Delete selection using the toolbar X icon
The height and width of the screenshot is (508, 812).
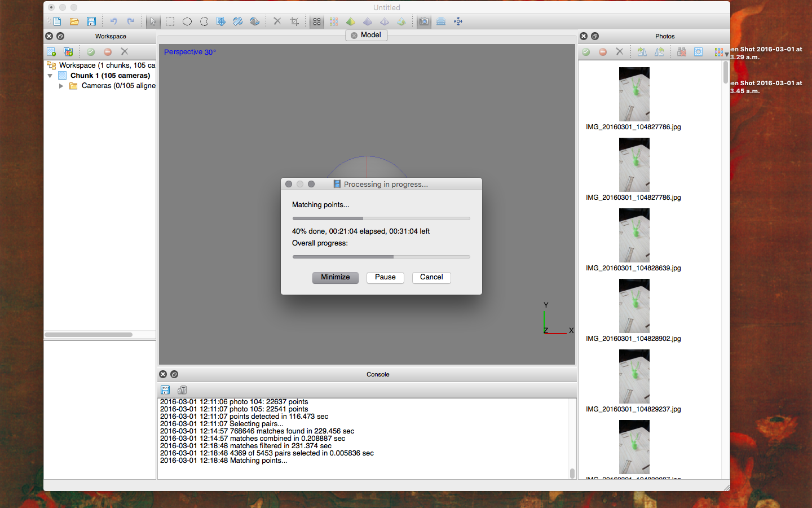(277, 21)
